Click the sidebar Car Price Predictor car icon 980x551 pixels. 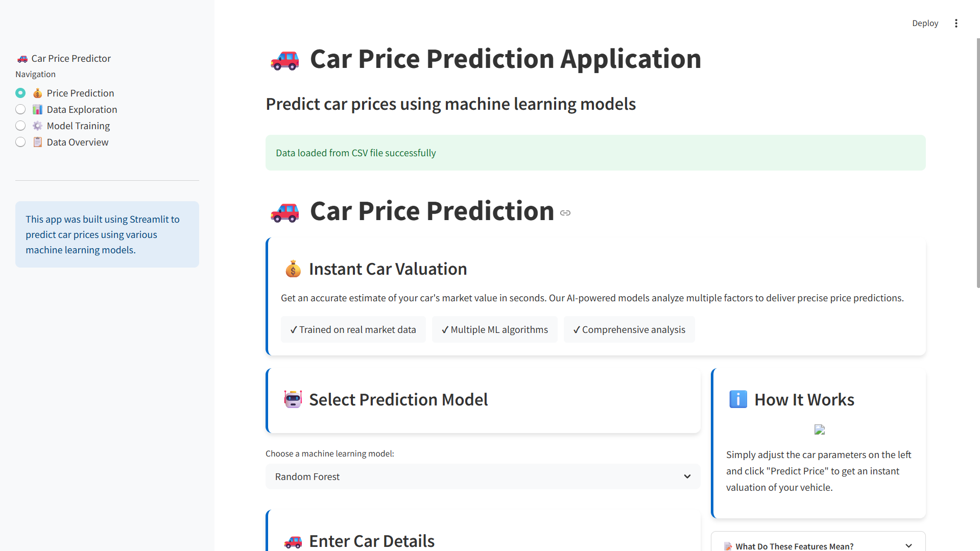coord(22,59)
